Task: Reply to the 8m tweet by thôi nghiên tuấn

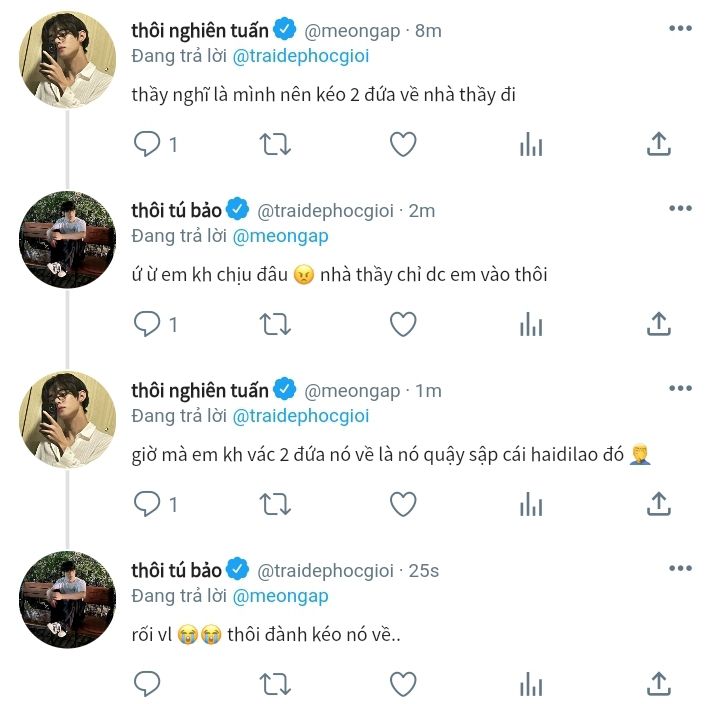Action: tap(148, 144)
